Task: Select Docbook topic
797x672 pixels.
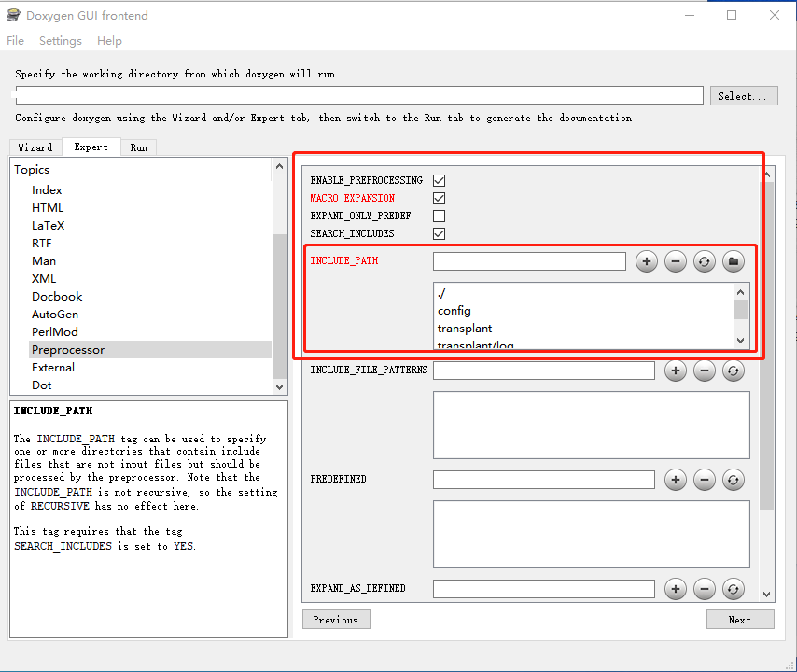Action: coord(57,297)
